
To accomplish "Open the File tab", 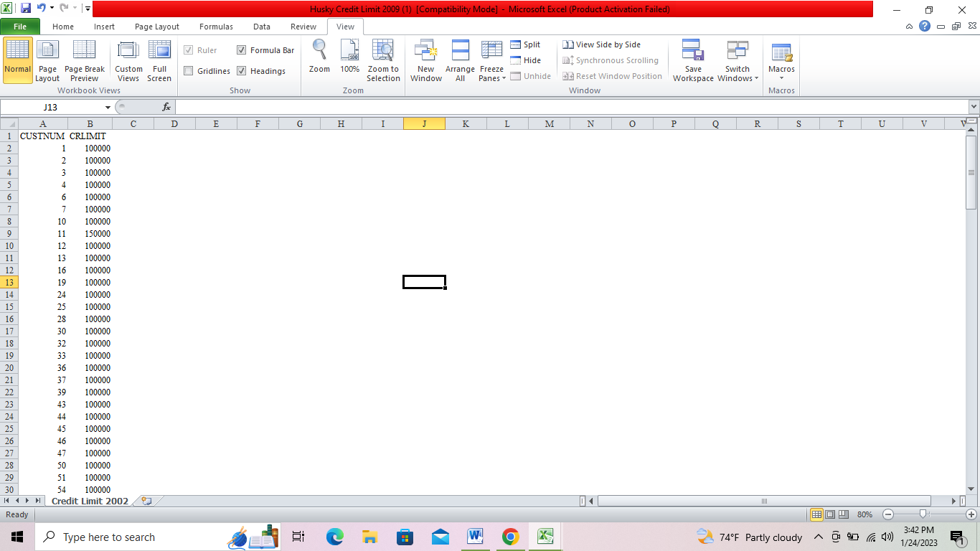I will coord(20,27).
